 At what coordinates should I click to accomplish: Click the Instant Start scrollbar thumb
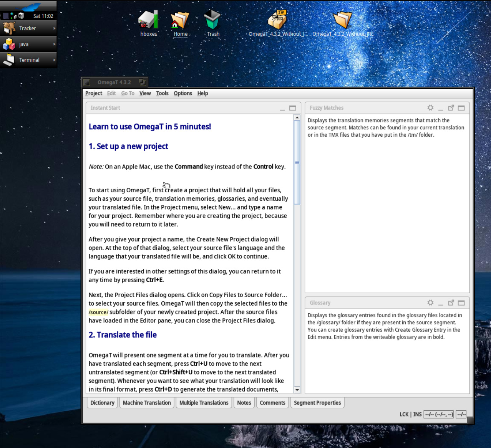click(297, 162)
